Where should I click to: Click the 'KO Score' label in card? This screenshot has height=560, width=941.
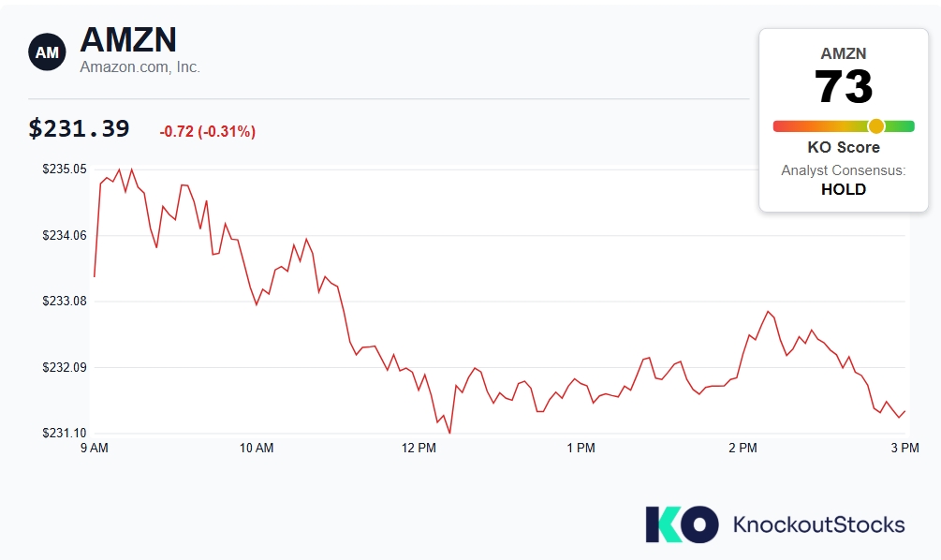(844, 147)
